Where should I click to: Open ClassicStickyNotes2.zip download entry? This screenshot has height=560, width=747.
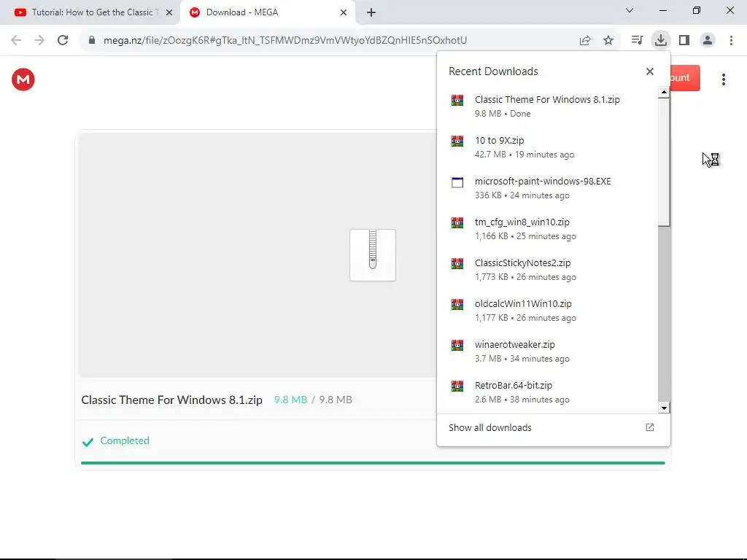547,270
